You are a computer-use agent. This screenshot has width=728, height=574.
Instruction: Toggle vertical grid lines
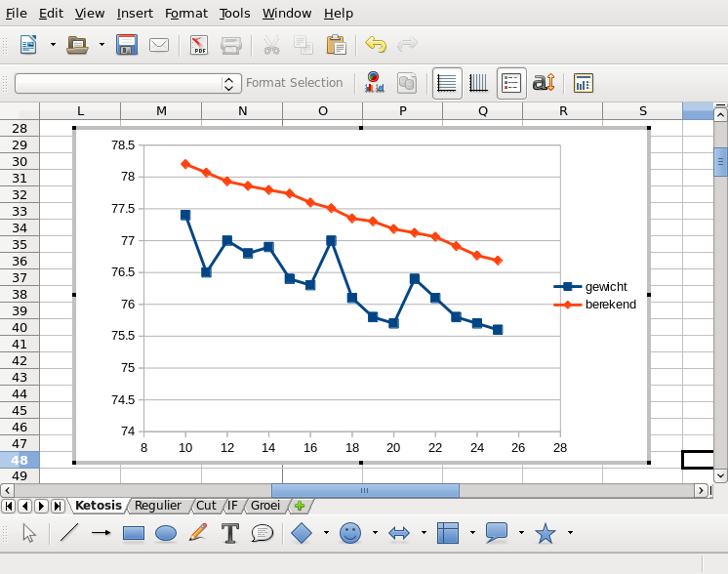pyautogui.click(x=479, y=83)
